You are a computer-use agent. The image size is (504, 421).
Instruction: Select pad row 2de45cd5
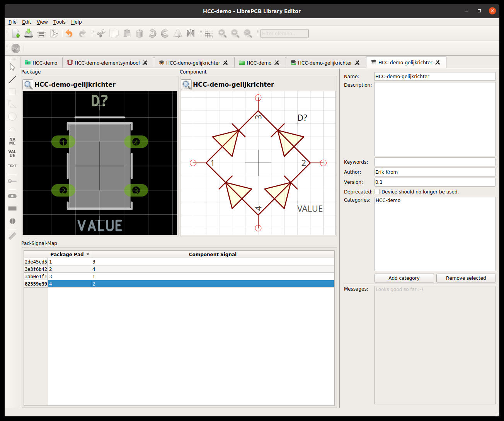(179, 262)
